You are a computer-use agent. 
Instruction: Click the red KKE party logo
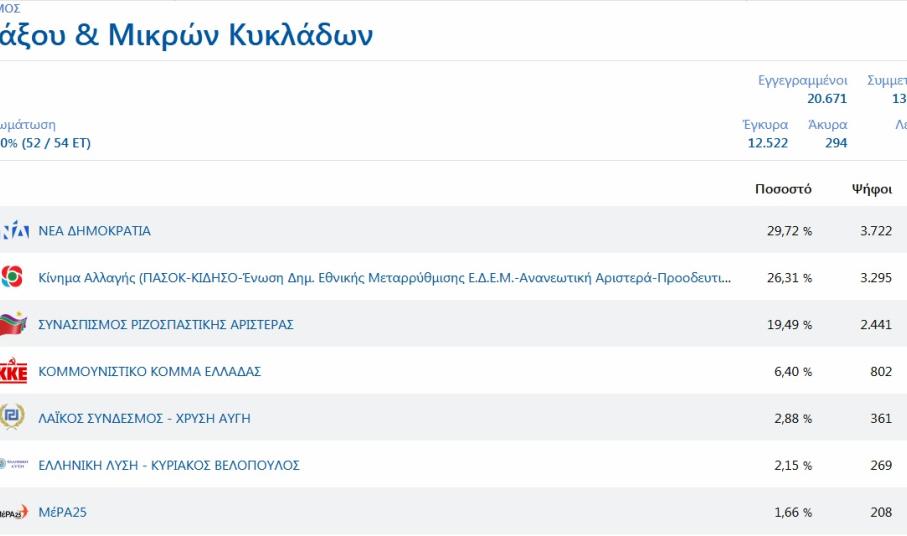pyautogui.click(x=13, y=371)
